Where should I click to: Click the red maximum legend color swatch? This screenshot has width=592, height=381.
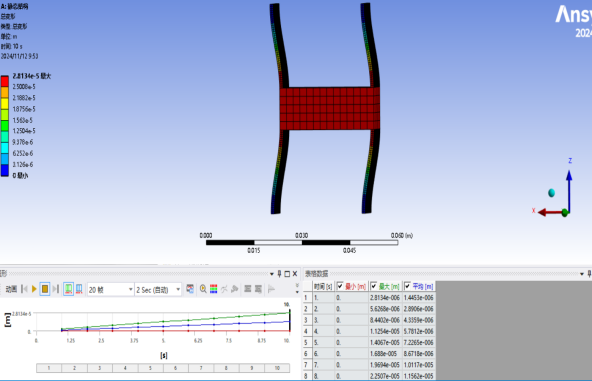click(5, 81)
